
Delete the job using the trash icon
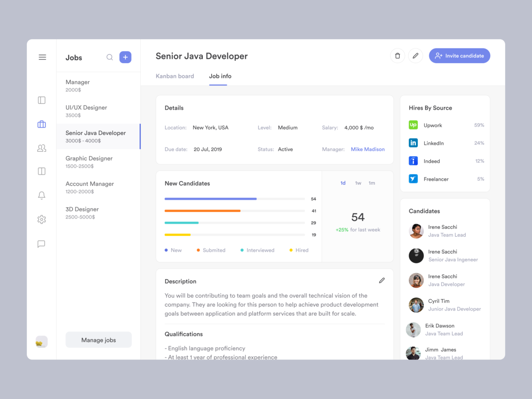(x=397, y=56)
